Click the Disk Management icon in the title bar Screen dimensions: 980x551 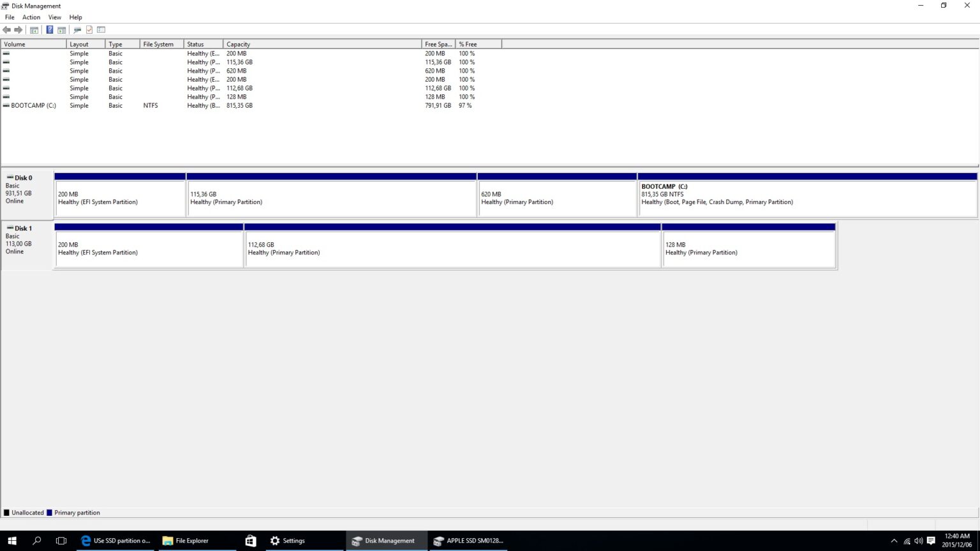coord(5,6)
